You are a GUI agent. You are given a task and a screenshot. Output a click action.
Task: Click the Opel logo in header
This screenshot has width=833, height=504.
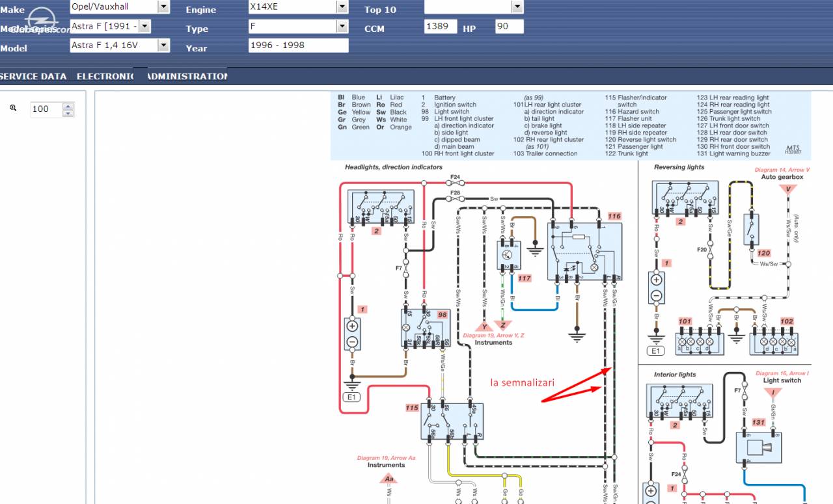coord(41,20)
